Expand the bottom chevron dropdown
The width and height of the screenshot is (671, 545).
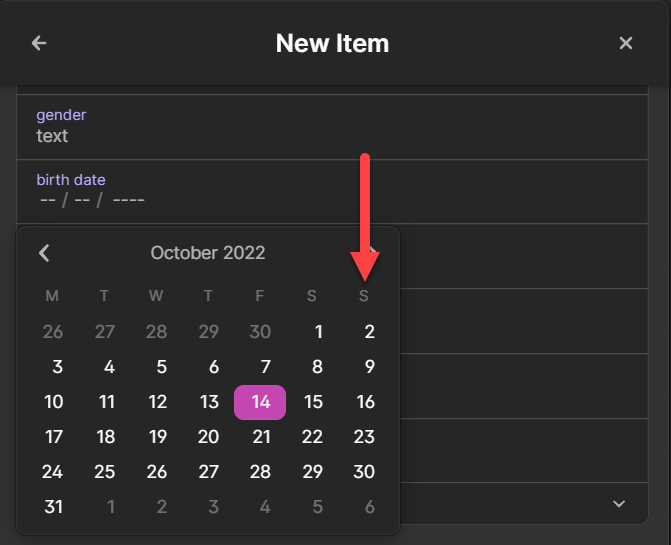tap(618, 504)
